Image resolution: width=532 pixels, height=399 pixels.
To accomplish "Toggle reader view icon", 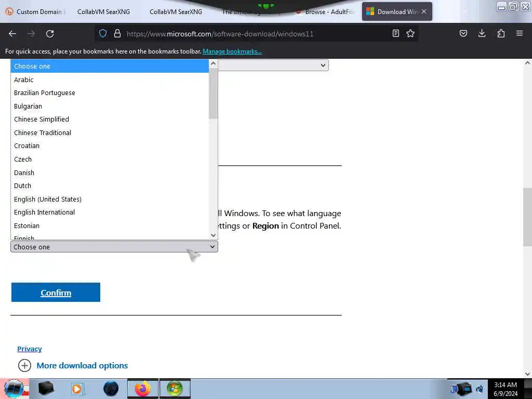I will point(395,33).
